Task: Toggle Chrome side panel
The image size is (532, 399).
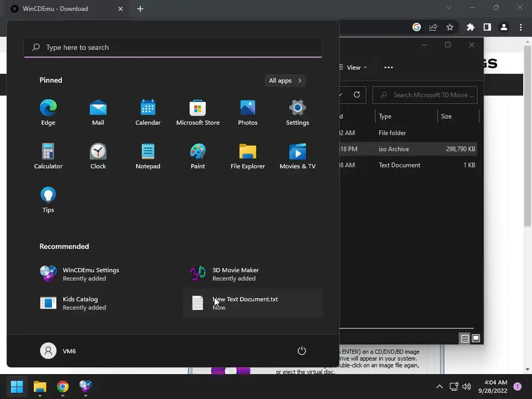Action: (487, 27)
